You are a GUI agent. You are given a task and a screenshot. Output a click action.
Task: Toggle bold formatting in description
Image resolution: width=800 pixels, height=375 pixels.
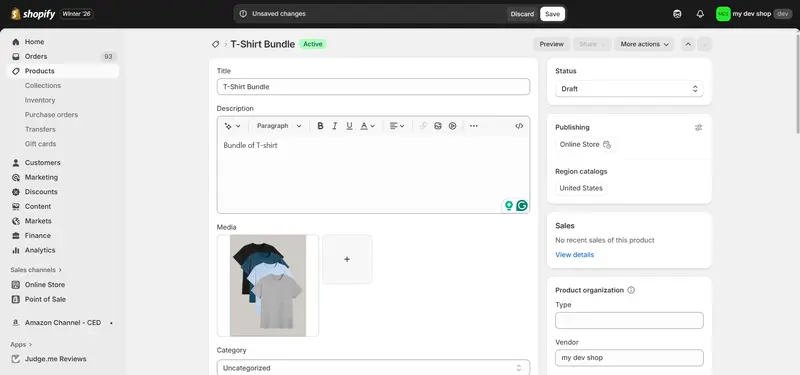[x=320, y=126]
